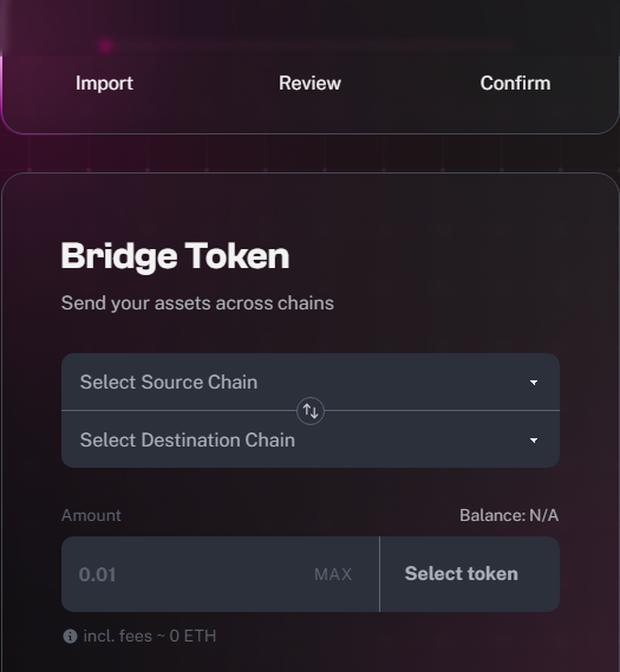
Task: Click the Amount field label
Action: 91,515
